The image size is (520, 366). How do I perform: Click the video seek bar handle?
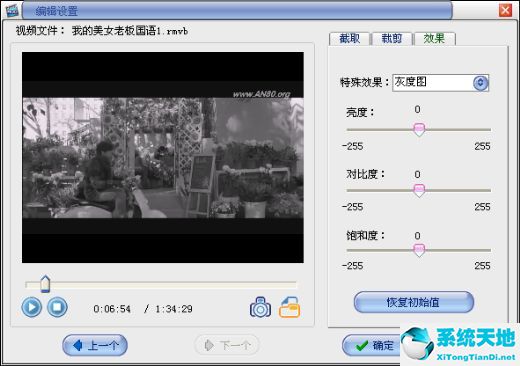coord(45,284)
